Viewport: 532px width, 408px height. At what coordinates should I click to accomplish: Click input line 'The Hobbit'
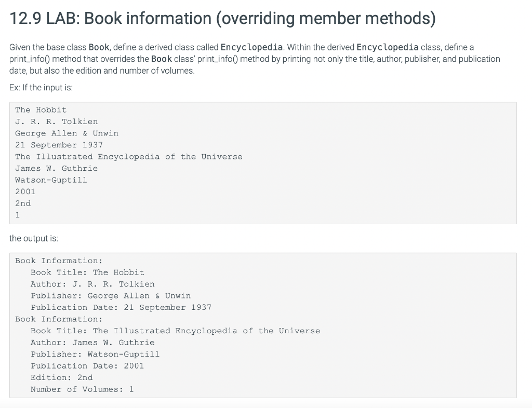coord(41,110)
